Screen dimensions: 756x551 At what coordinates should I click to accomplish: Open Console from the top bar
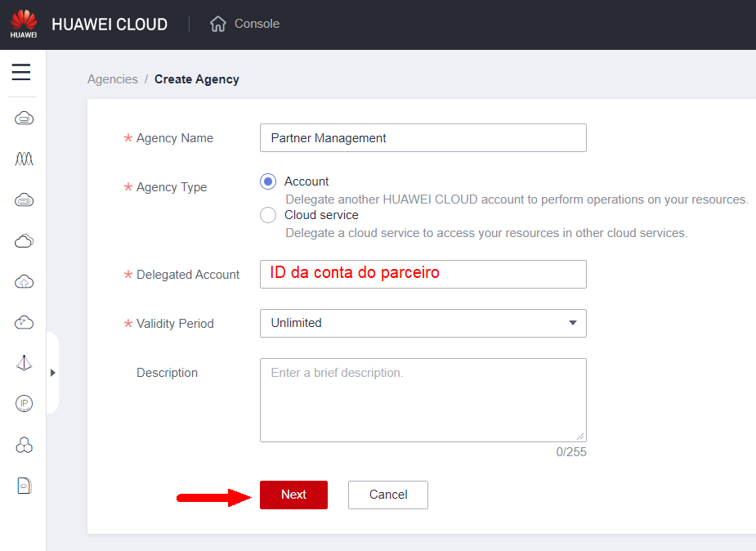(257, 24)
